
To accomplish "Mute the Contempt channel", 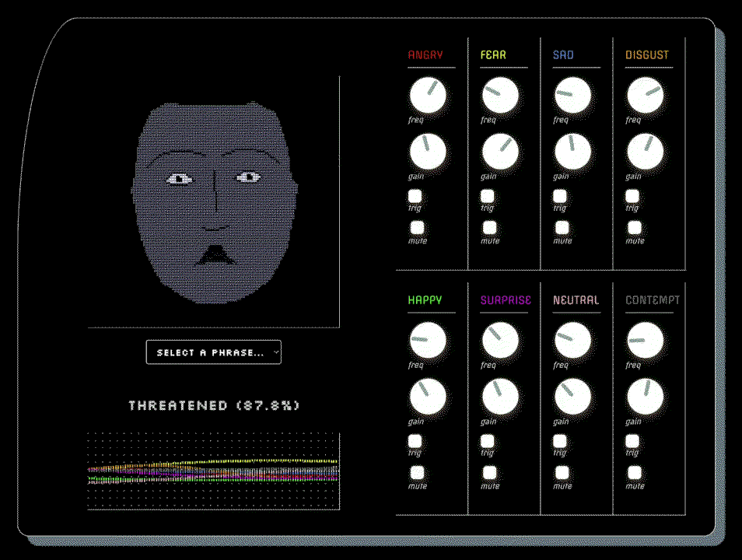I will tap(634, 473).
